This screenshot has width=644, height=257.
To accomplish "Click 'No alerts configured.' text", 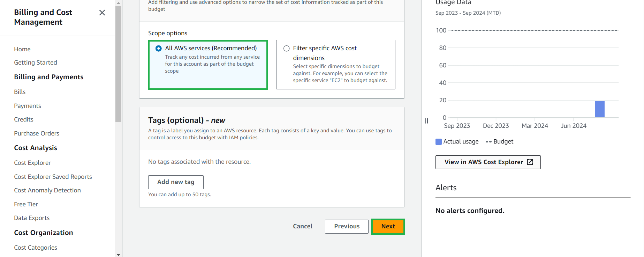I will (470, 211).
